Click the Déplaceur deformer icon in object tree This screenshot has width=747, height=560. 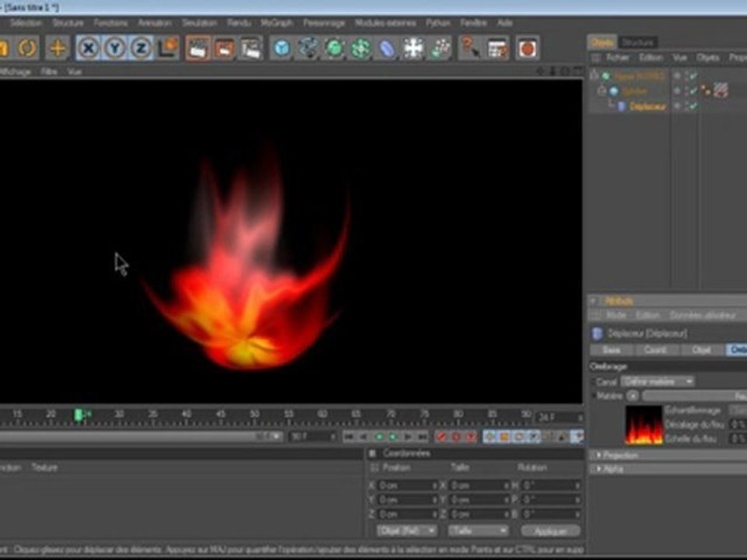pyautogui.click(x=621, y=107)
